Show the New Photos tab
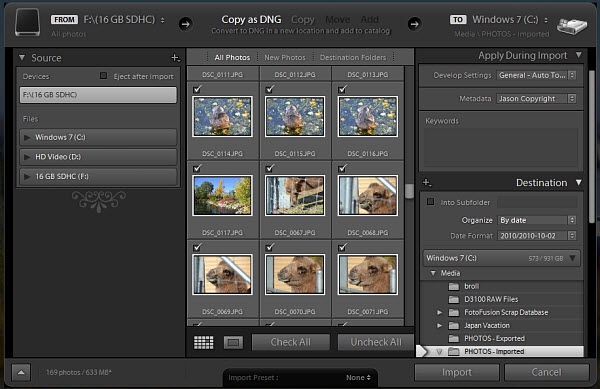 tap(285, 57)
